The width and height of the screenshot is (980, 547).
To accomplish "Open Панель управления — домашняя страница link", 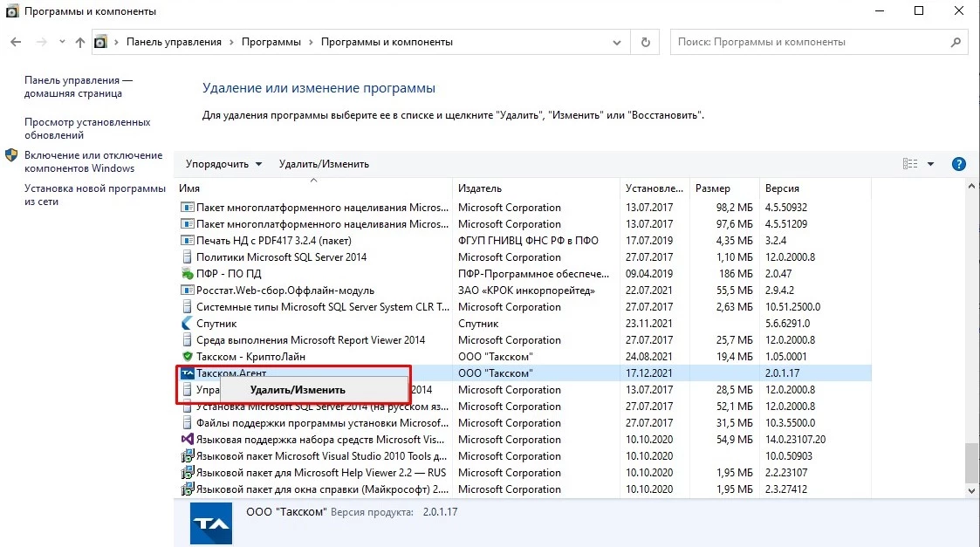I will coord(79,87).
